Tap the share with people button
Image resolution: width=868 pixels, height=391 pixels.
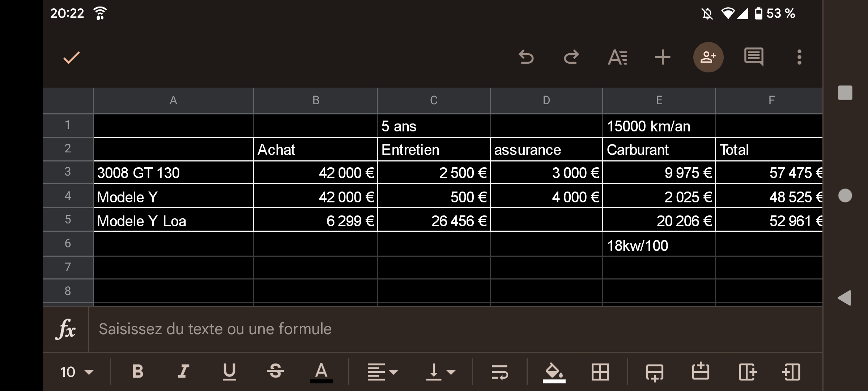coord(708,57)
